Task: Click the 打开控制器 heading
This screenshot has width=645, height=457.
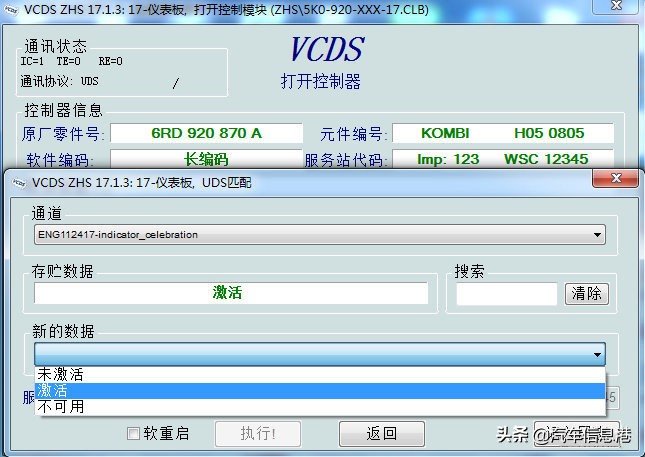Action: [x=320, y=81]
